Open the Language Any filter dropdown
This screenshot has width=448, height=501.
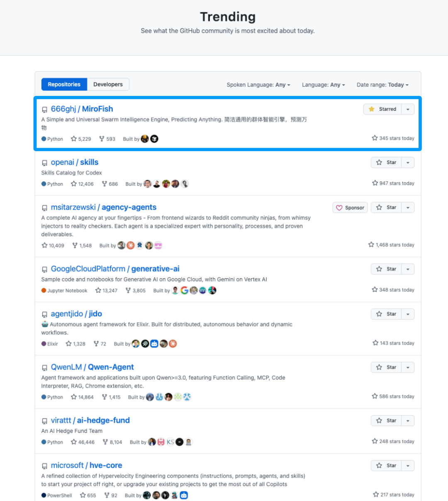(x=323, y=85)
